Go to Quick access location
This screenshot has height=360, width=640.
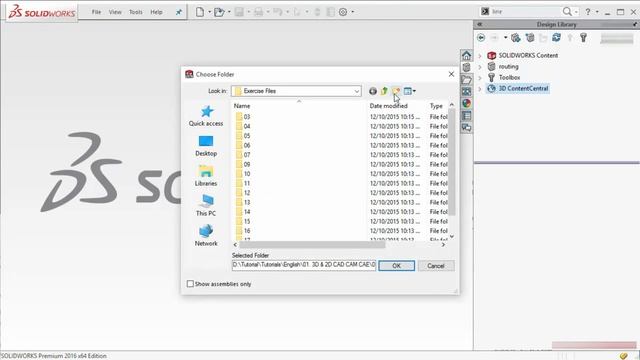[x=206, y=116]
